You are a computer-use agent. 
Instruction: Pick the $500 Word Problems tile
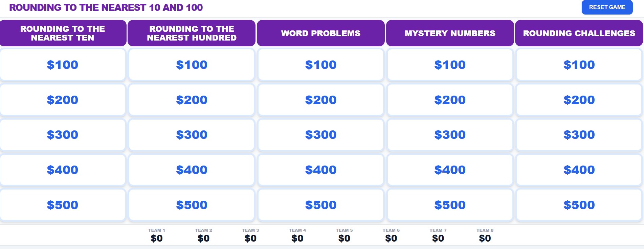point(321,205)
